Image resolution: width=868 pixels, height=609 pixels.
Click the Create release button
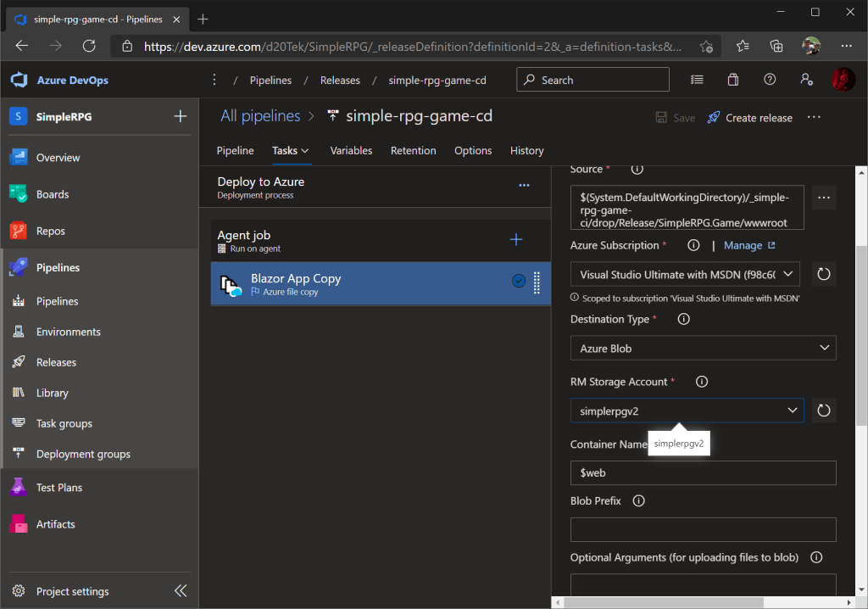click(749, 118)
